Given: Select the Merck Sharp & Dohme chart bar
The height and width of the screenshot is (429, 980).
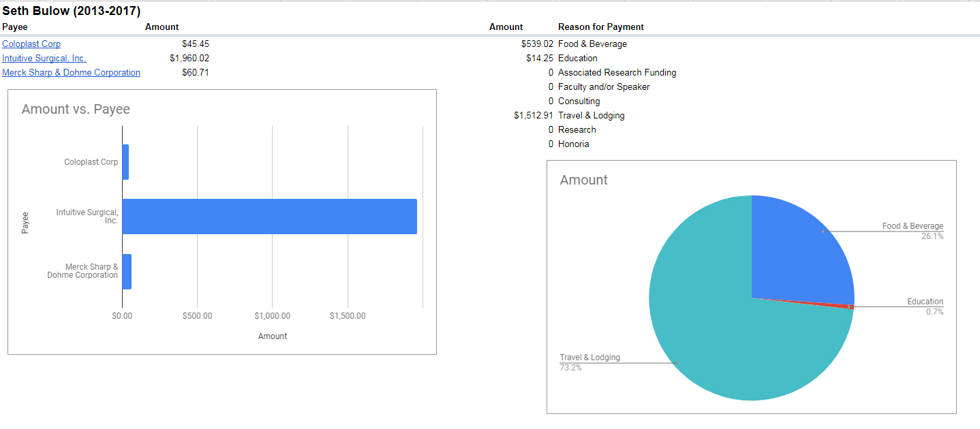Looking at the screenshot, I should click(x=127, y=271).
